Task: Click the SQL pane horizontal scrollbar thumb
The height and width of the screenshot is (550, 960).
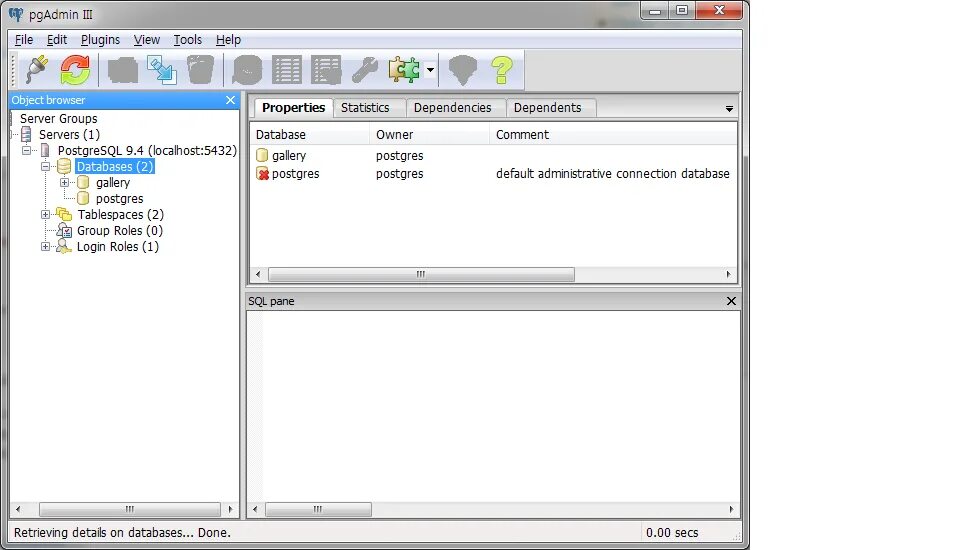Action: (x=318, y=510)
